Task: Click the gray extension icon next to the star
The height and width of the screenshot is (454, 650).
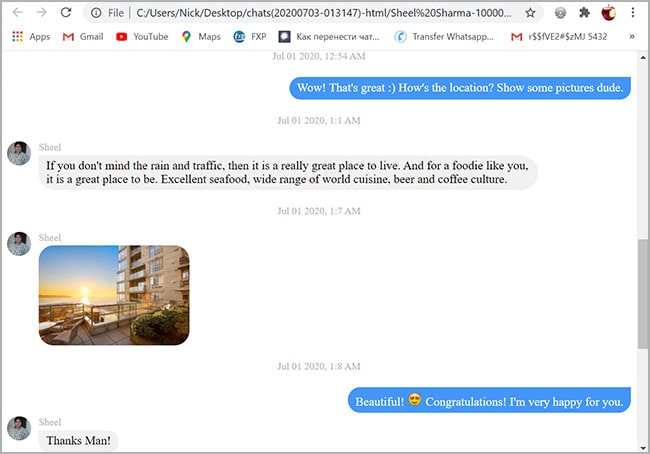Action: (560, 13)
